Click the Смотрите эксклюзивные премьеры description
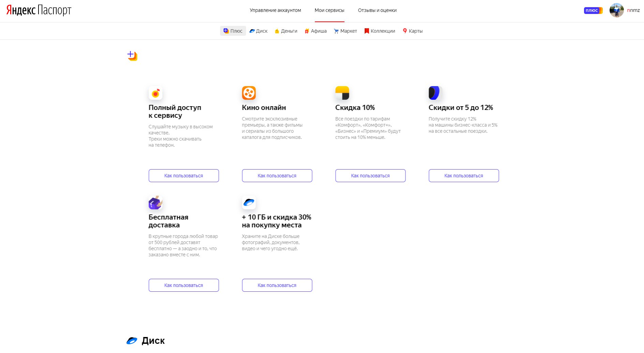Screen dimensions: 644x353 click(x=272, y=128)
